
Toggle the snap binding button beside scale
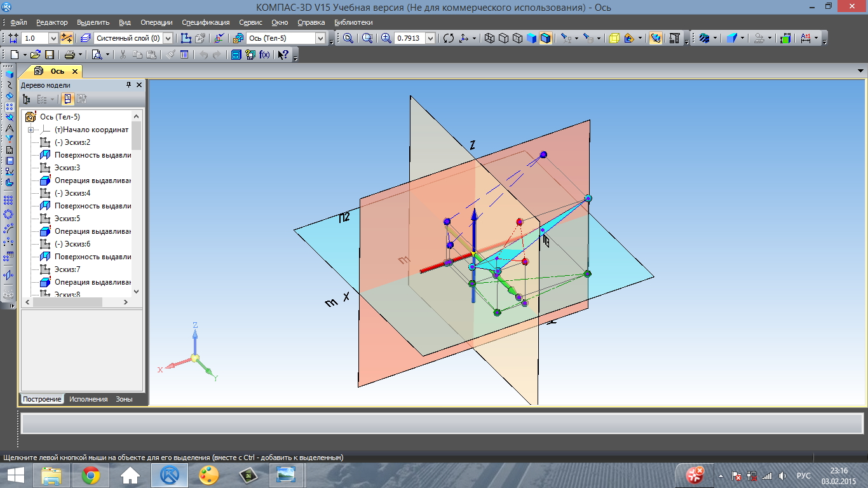(x=66, y=38)
